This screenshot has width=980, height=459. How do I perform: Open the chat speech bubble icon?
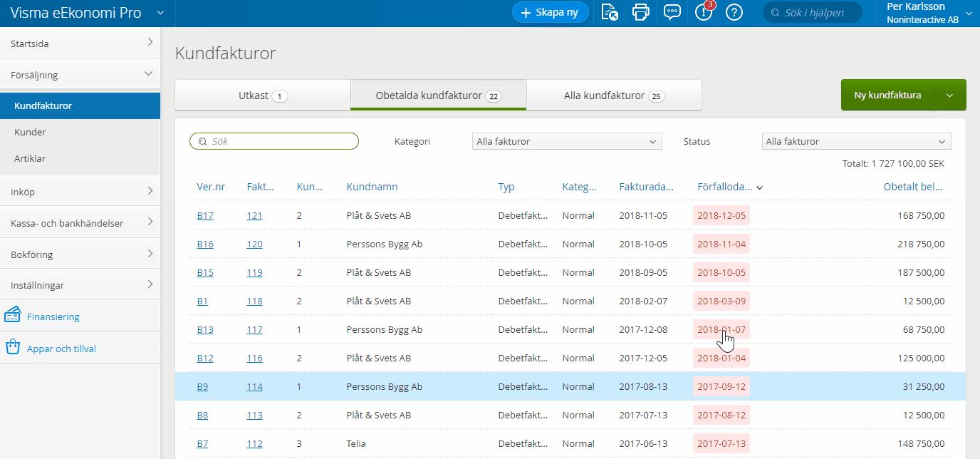click(x=672, y=12)
